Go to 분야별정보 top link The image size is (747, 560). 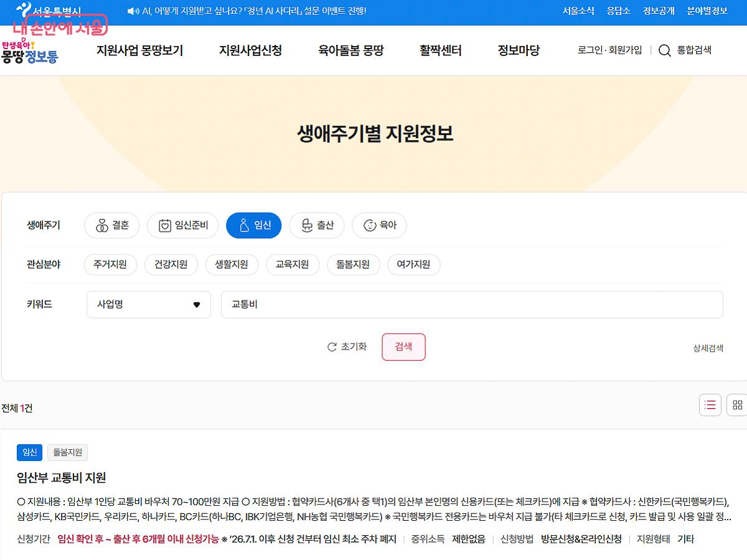point(707,11)
